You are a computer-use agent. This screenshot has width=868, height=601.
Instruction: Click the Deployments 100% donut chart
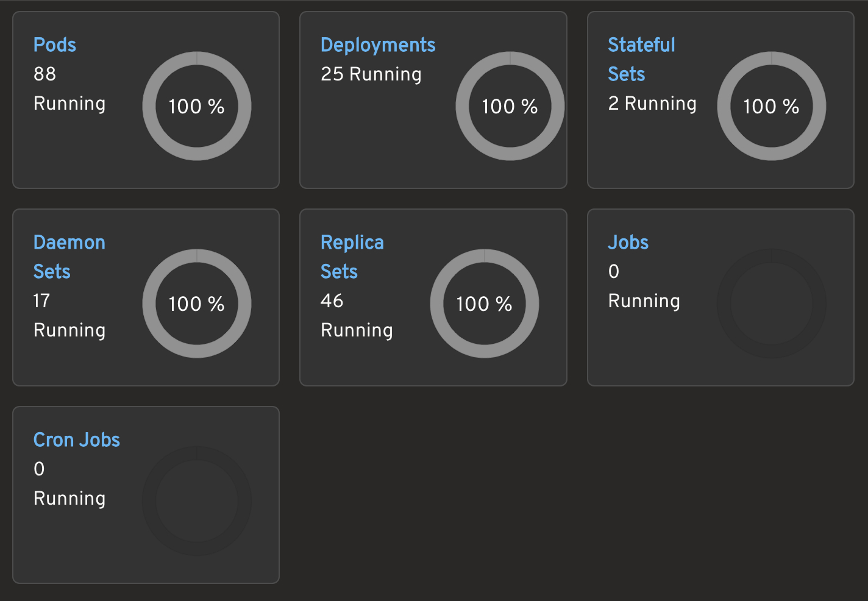510,106
